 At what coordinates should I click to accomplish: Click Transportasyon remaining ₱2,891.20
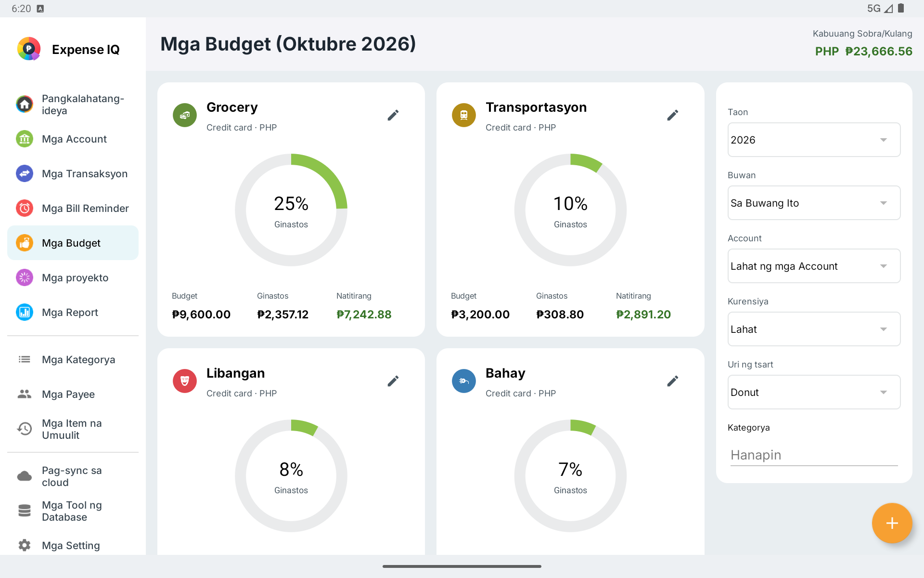tap(643, 315)
